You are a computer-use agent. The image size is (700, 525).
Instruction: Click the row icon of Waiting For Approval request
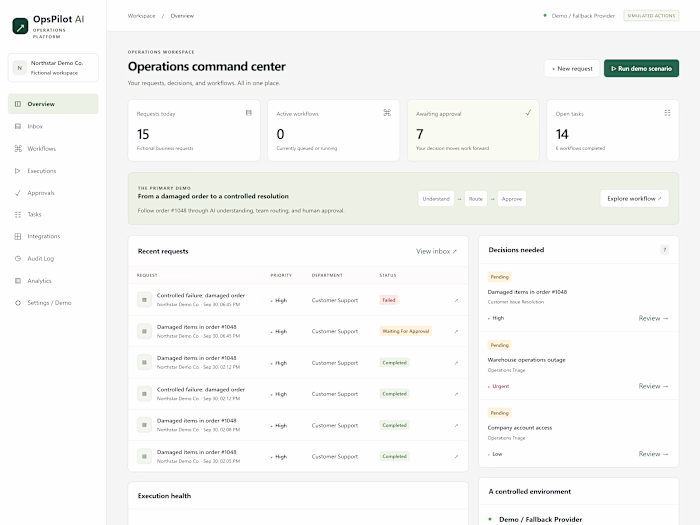pos(144,331)
